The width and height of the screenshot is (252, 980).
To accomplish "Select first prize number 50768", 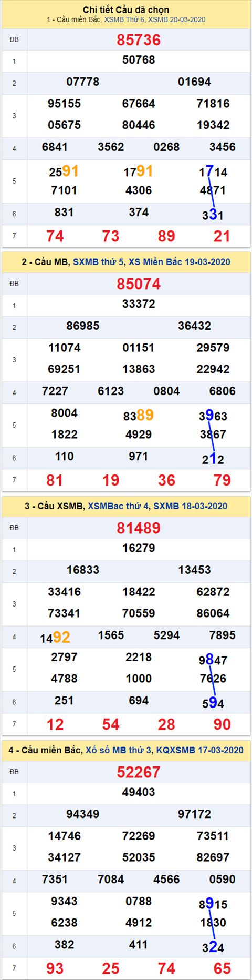I will click(139, 60).
